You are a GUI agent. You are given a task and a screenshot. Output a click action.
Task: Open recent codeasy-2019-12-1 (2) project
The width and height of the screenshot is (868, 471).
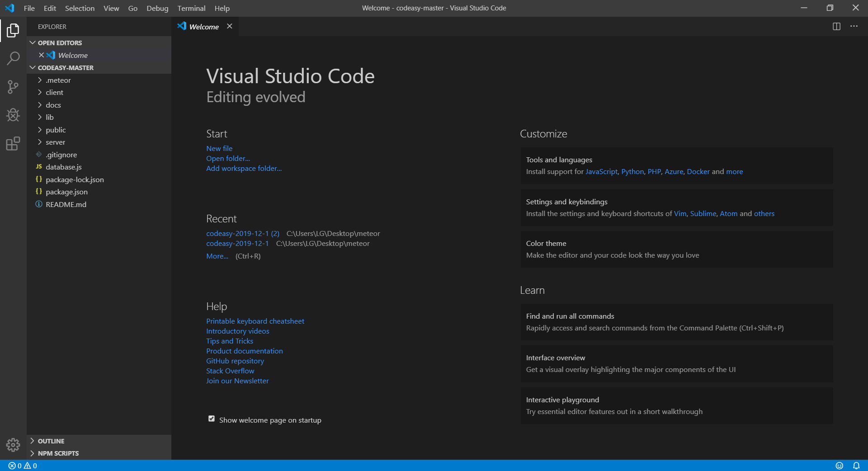243,233
